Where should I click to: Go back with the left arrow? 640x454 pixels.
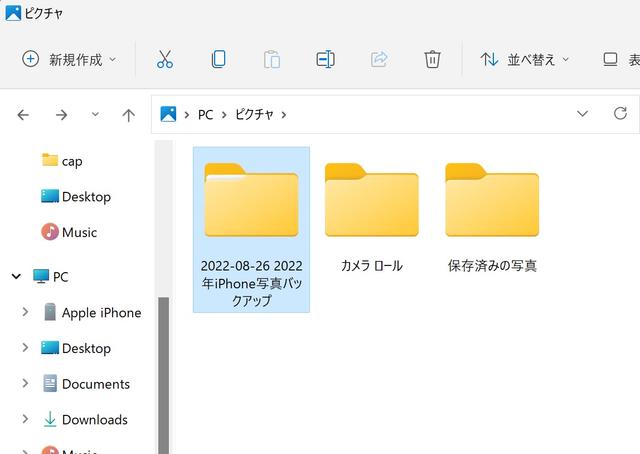pyautogui.click(x=23, y=115)
